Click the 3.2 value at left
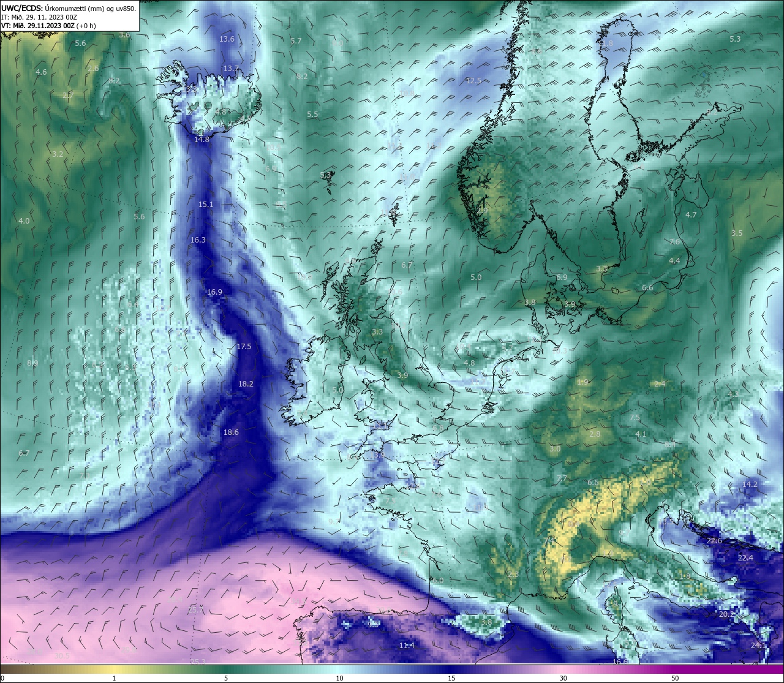Screen dimensions: 784x683 [x=58, y=154]
